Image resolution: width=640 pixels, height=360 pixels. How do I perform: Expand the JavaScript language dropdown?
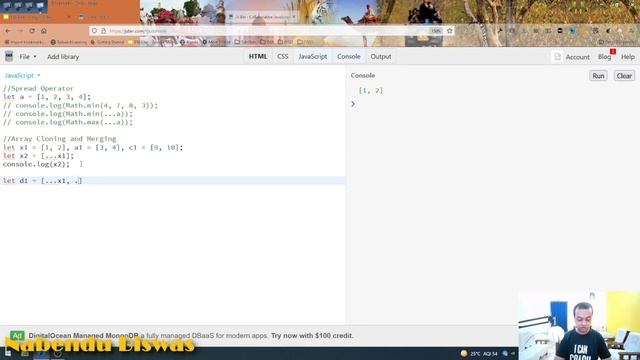22,76
